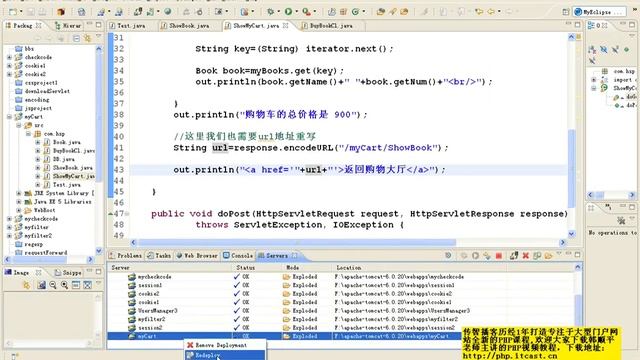Click the fit-to-window icon in Image view
Screen dimensions: 640x360
point(87,285)
